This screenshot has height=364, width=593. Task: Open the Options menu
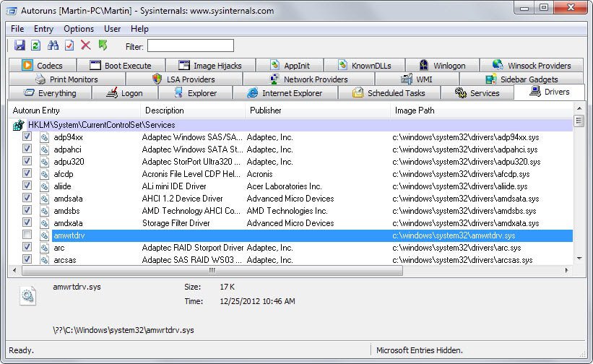click(x=78, y=29)
